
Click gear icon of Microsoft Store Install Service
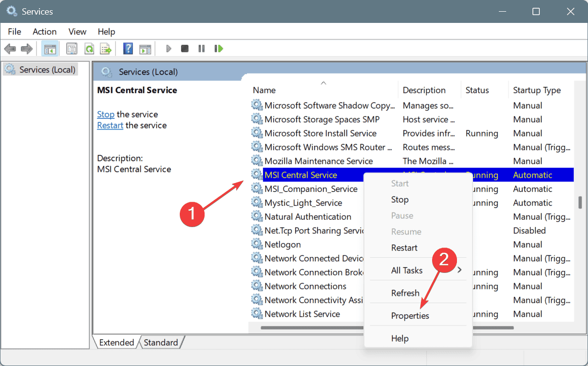pyautogui.click(x=257, y=133)
